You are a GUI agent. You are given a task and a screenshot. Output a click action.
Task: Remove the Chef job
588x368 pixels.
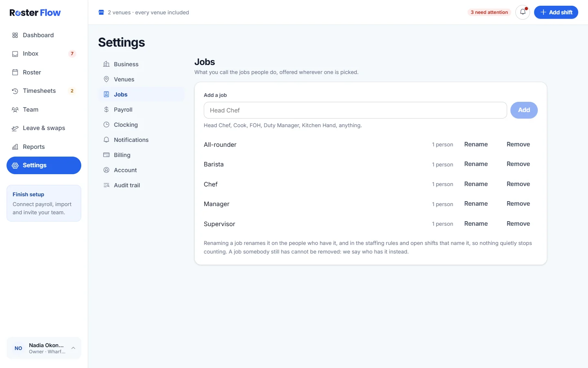(x=518, y=184)
